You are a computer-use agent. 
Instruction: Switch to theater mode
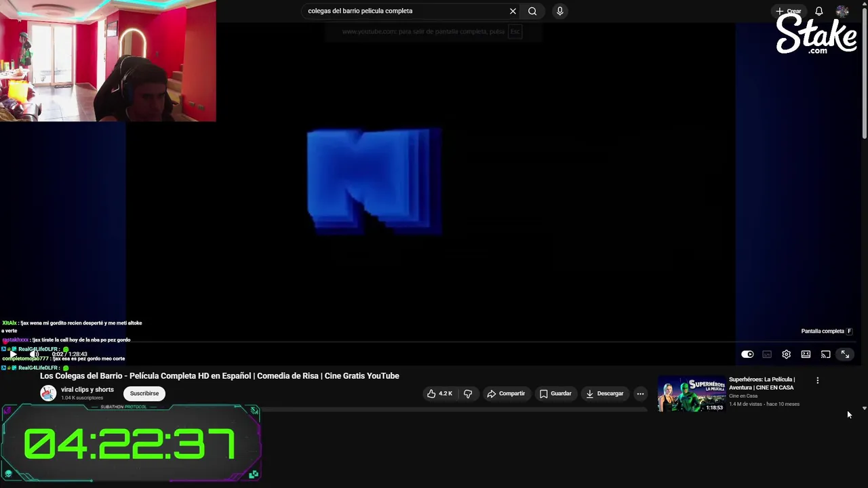(x=806, y=354)
